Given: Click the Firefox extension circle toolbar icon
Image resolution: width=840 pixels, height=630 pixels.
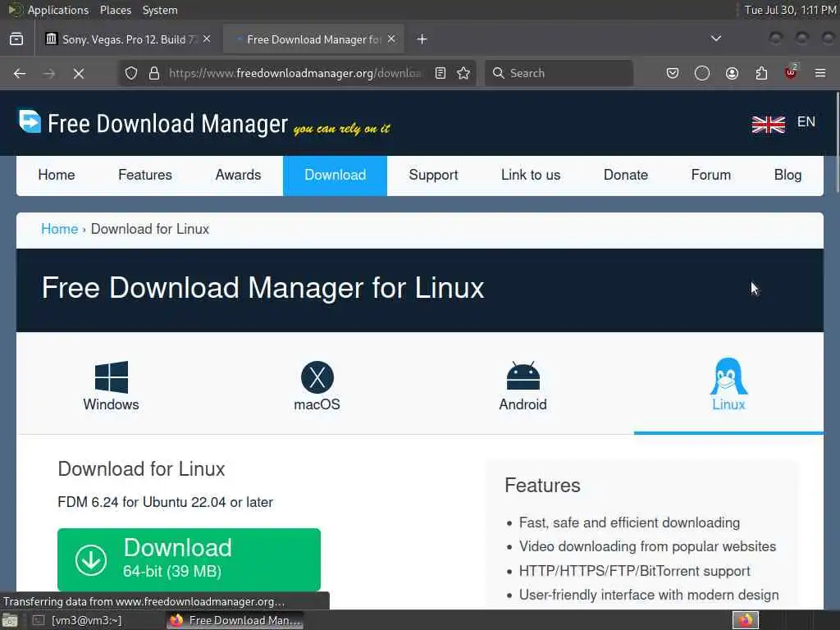Looking at the screenshot, I should (x=702, y=73).
